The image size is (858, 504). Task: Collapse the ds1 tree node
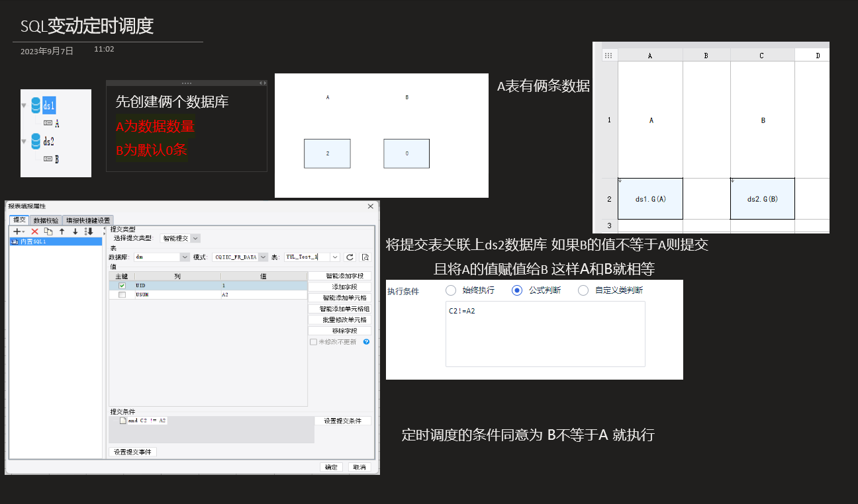coord(24,106)
